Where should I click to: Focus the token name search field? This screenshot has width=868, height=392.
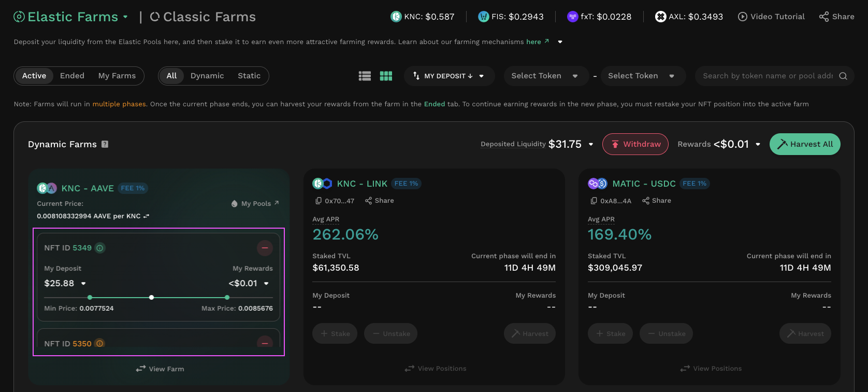pos(768,76)
